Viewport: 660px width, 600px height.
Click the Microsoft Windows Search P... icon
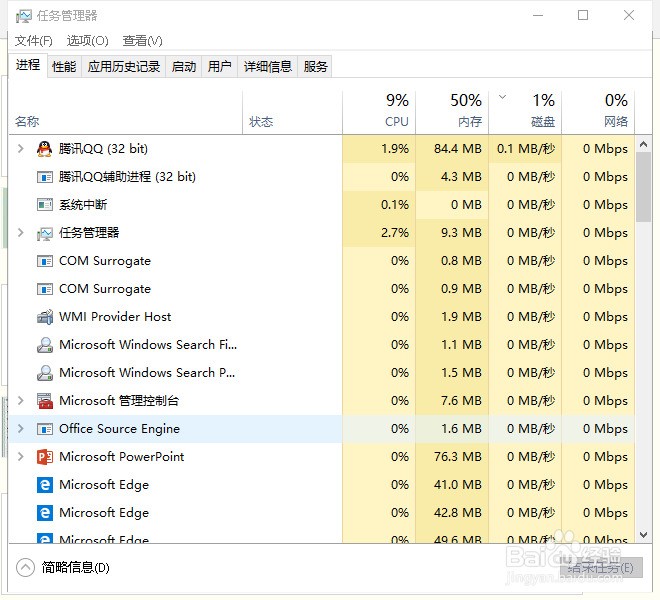tap(45, 373)
